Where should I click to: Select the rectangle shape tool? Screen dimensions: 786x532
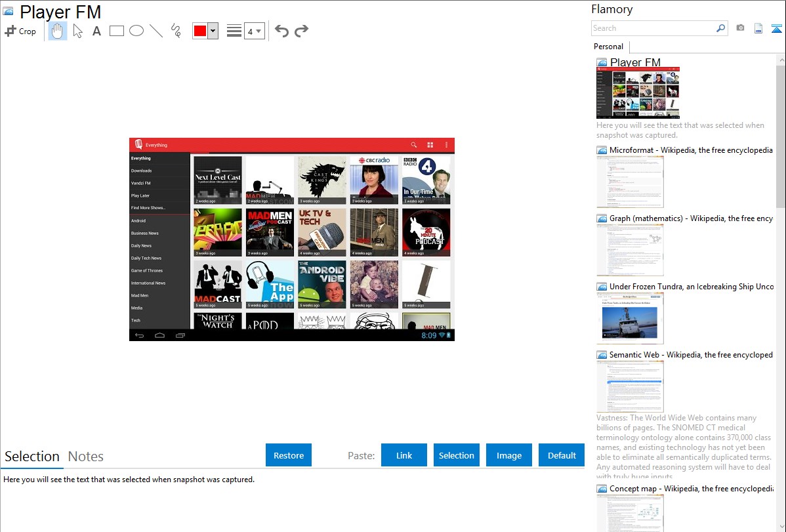(x=117, y=31)
